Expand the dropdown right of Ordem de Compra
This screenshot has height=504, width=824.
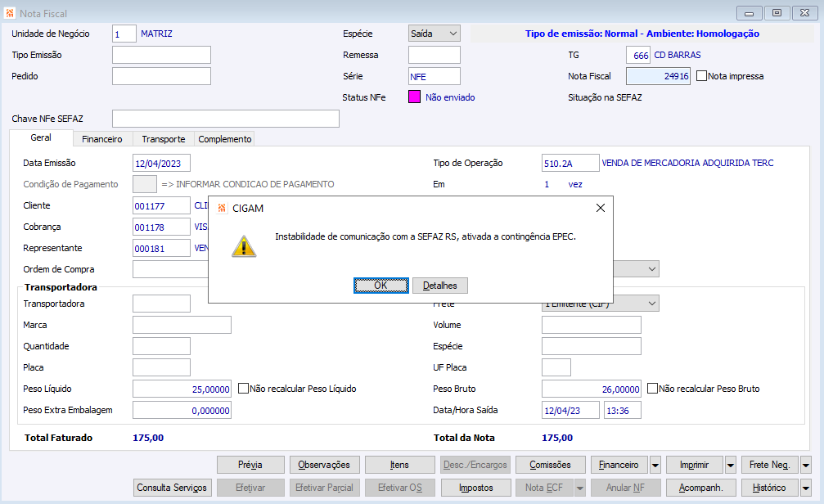tap(651, 269)
